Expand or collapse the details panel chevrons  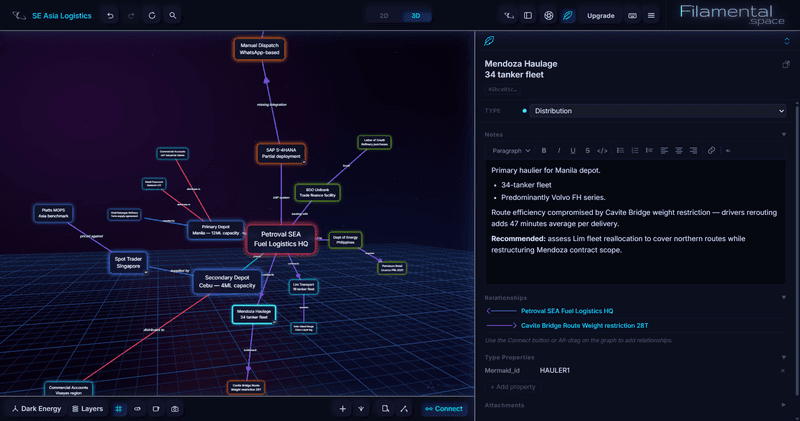787,41
